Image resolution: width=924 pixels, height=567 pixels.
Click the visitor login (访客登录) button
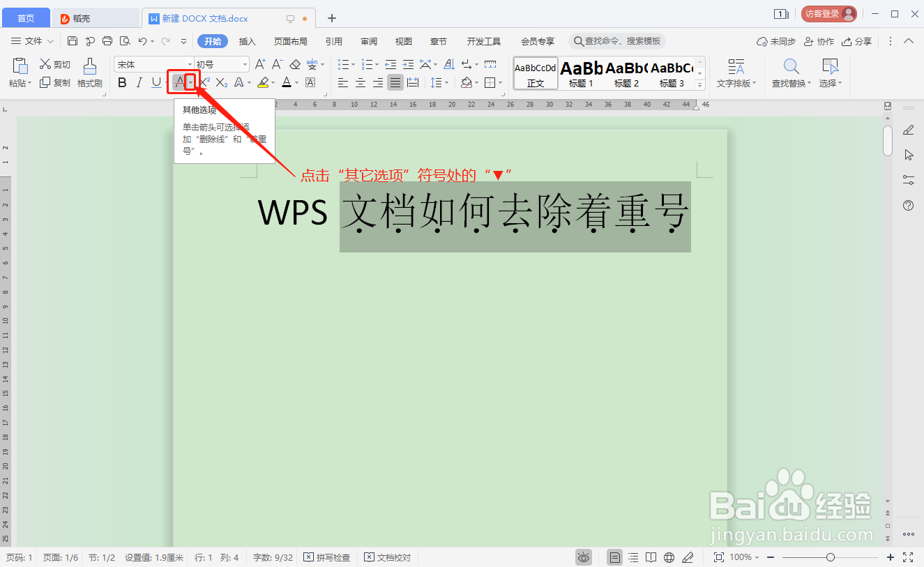tap(828, 14)
